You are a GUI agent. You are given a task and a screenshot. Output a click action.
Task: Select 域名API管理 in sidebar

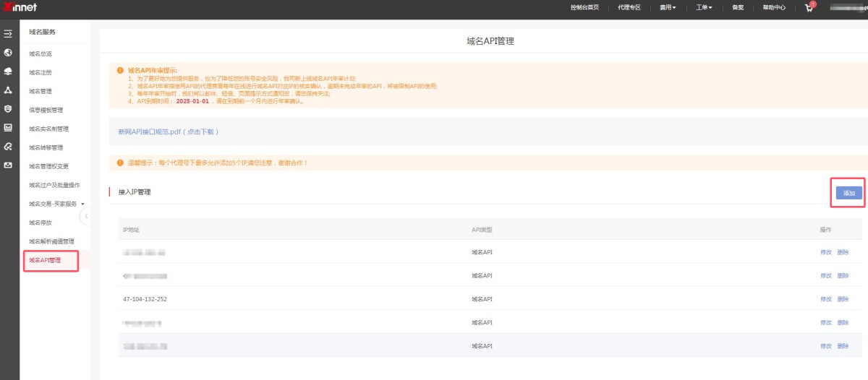[45, 260]
